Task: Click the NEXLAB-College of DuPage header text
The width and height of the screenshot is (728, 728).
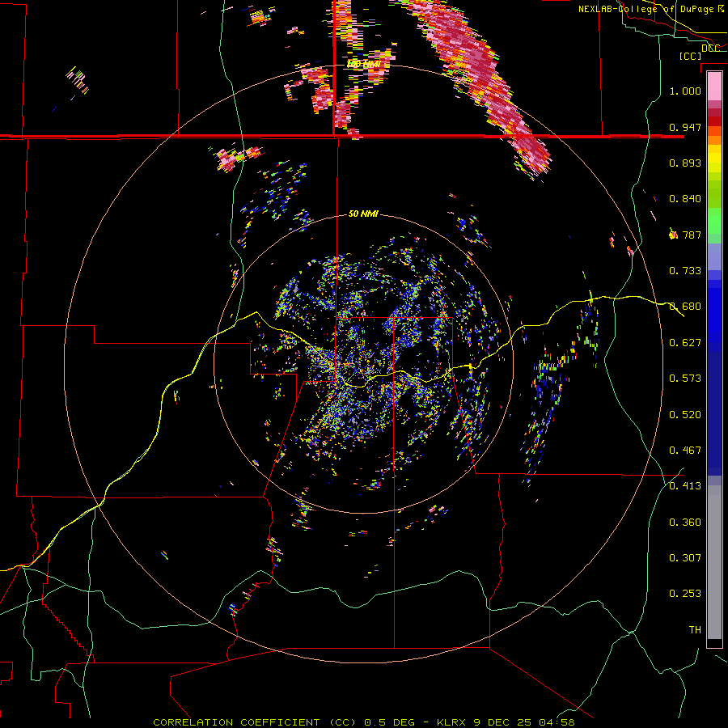Action: coord(645,9)
